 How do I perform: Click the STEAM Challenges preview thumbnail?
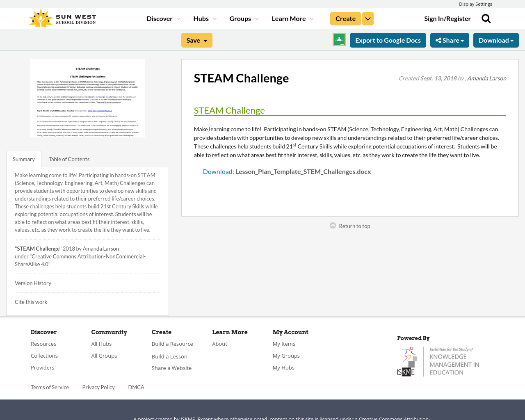[x=87, y=98]
